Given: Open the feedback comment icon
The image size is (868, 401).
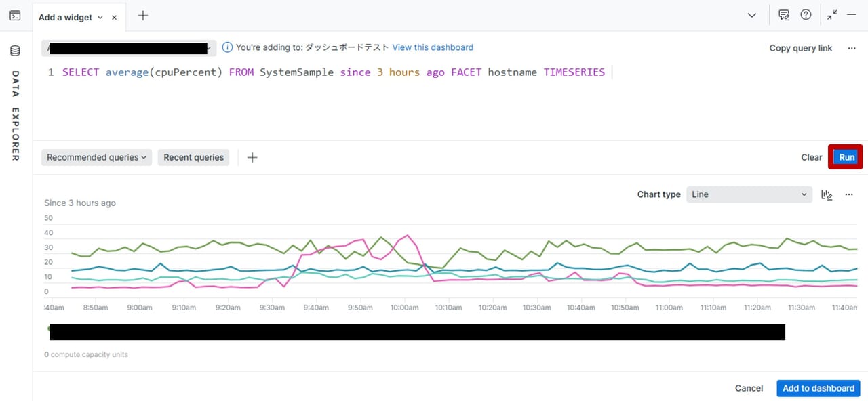Looking at the screenshot, I should 784,15.
